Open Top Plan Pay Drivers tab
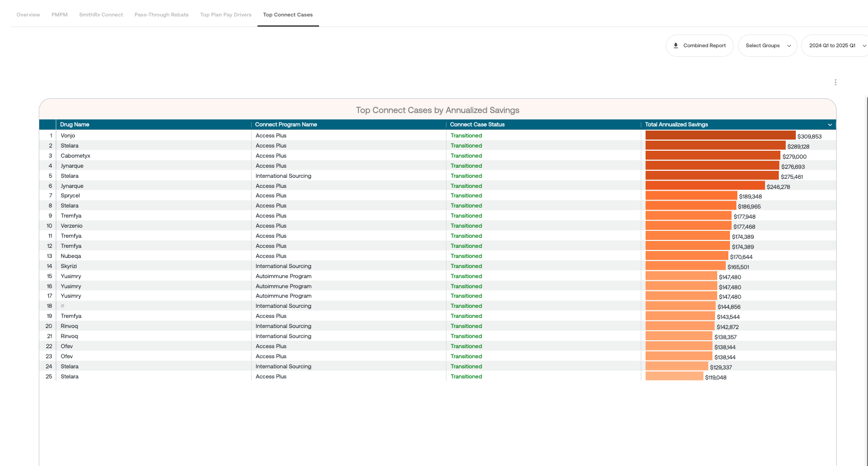This screenshot has width=868, height=466. (x=226, y=15)
